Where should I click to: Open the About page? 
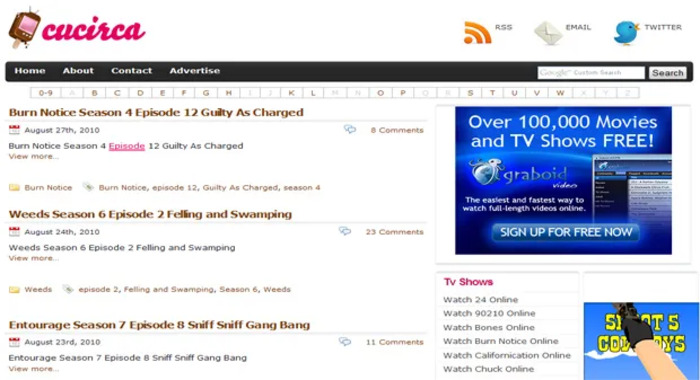click(x=78, y=71)
